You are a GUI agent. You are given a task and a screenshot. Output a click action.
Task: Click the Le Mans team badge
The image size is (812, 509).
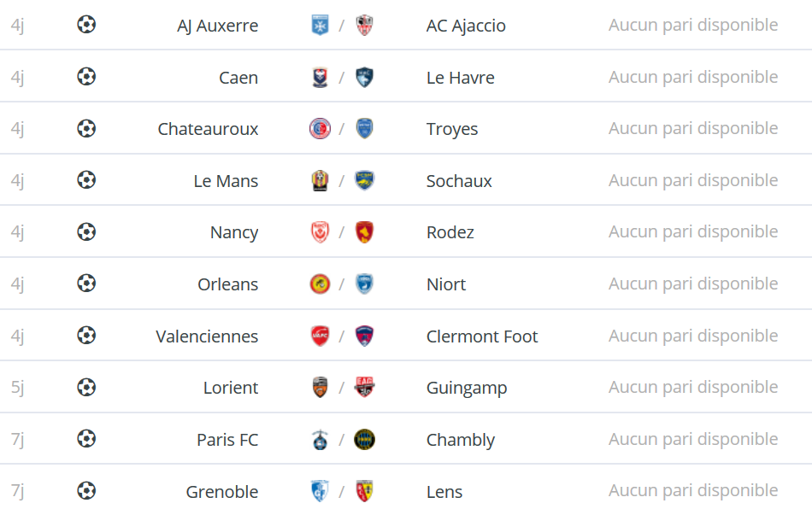[x=320, y=180]
